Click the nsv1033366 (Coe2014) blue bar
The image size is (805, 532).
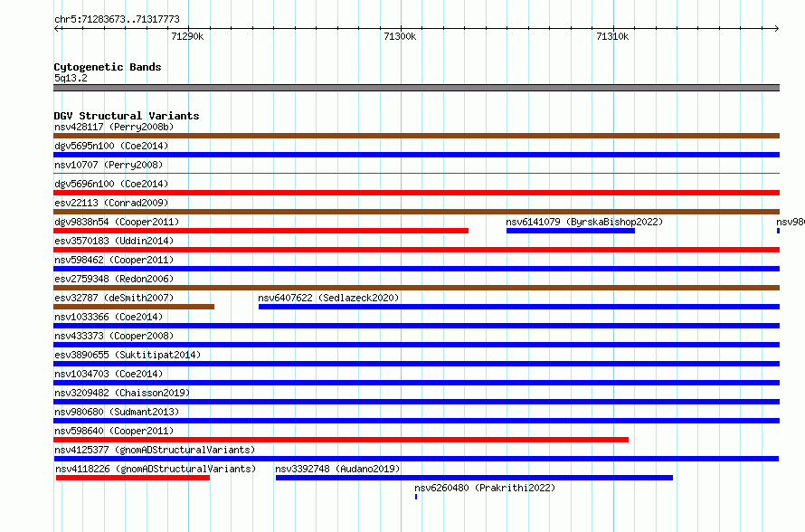pos(416,326)
